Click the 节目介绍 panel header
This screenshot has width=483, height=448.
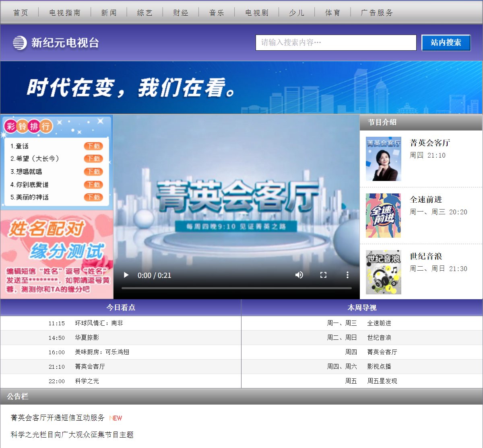tap(421, 122)
